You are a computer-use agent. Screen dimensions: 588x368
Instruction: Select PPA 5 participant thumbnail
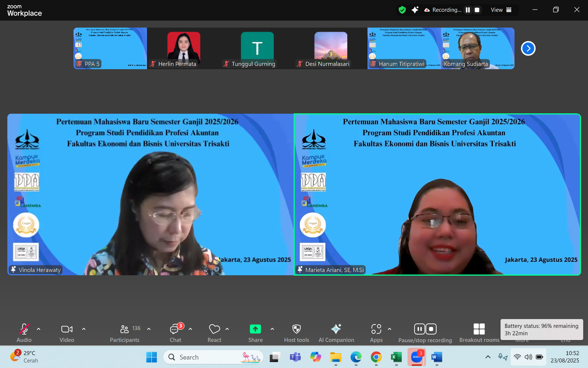coord(110,48)
